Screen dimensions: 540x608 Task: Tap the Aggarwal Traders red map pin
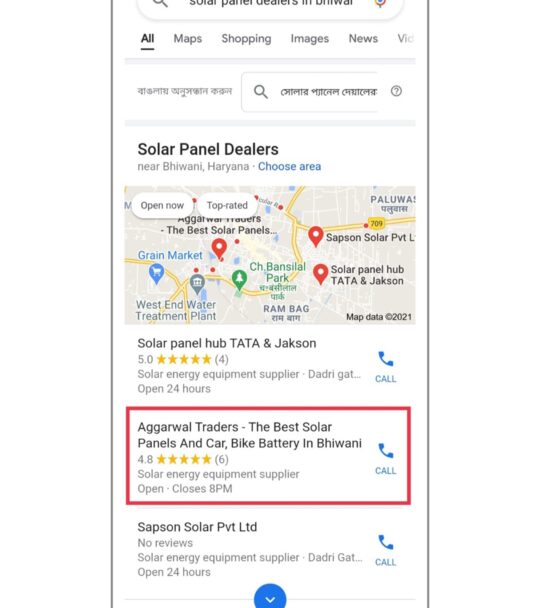coord(219,249)
